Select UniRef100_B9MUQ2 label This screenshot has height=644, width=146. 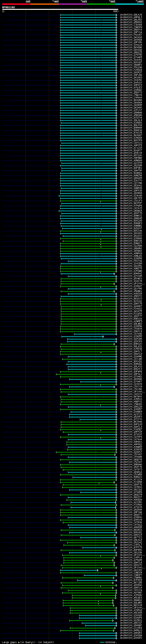point(131,364)
